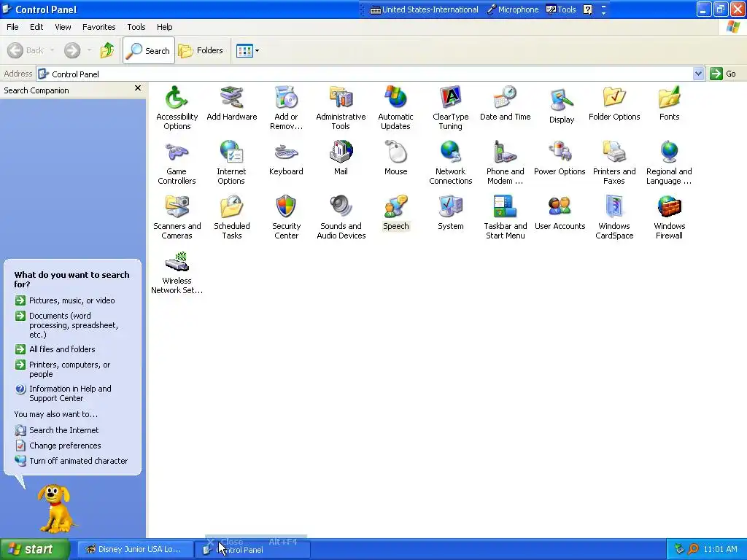Open the File menu
The image size is (747, 560).
12,27
